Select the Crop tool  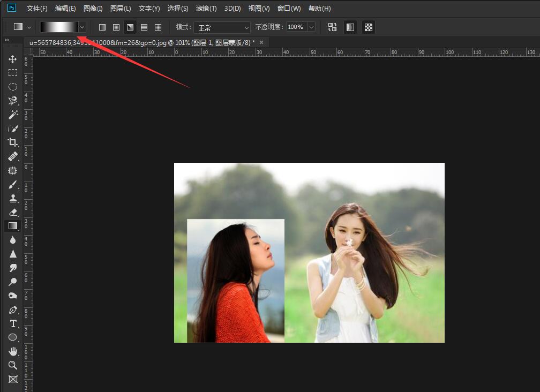pyautogui.click(x=13, y=142)
